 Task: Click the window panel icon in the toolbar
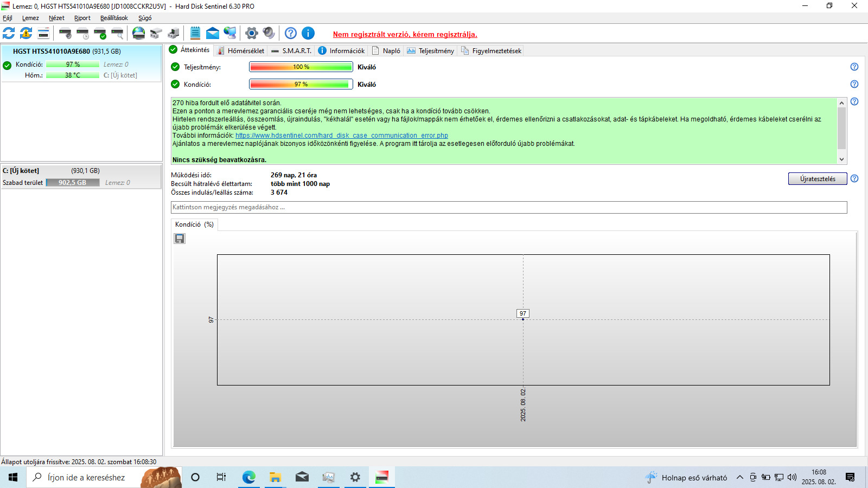[x=43, y=33]
